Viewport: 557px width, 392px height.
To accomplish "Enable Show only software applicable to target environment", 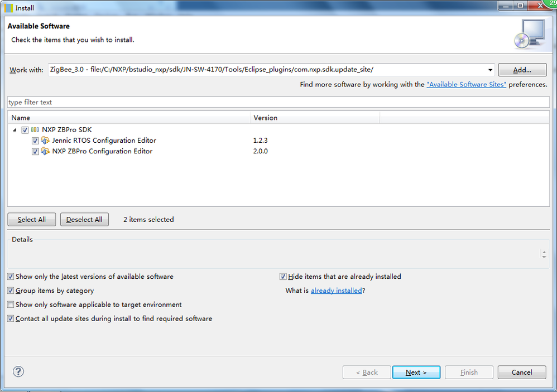I will 11,304.
